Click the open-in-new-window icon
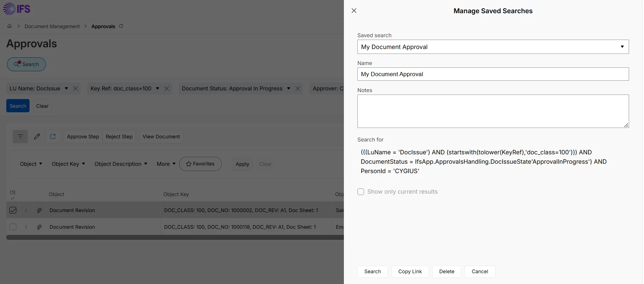This screenshot has height=284, width=644. click(53, 137)
